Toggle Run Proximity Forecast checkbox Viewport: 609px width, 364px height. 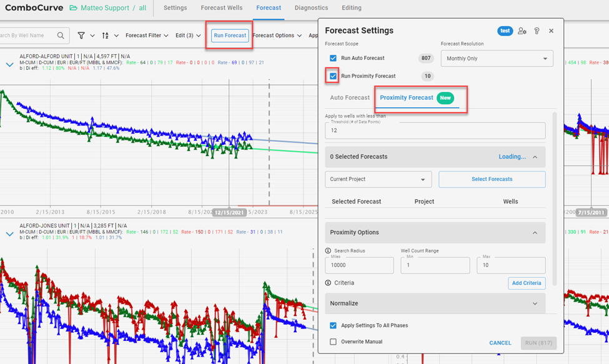click(334, 76)
